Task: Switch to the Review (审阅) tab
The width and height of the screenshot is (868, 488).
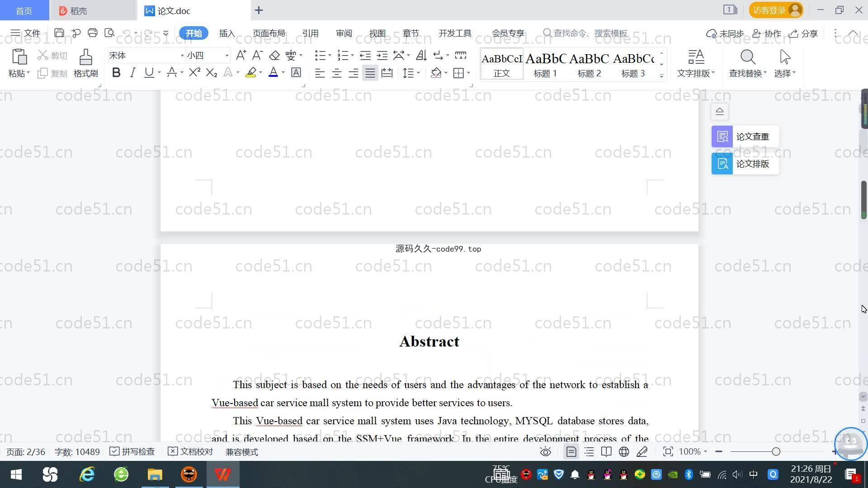Action: pyautogui.click(x=344, y=33)
